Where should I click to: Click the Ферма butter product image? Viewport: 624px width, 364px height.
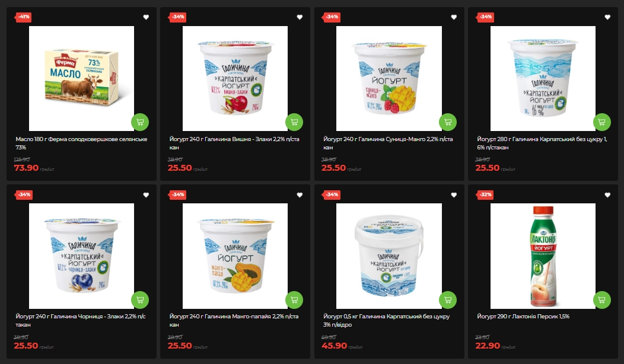coord(82,78)
